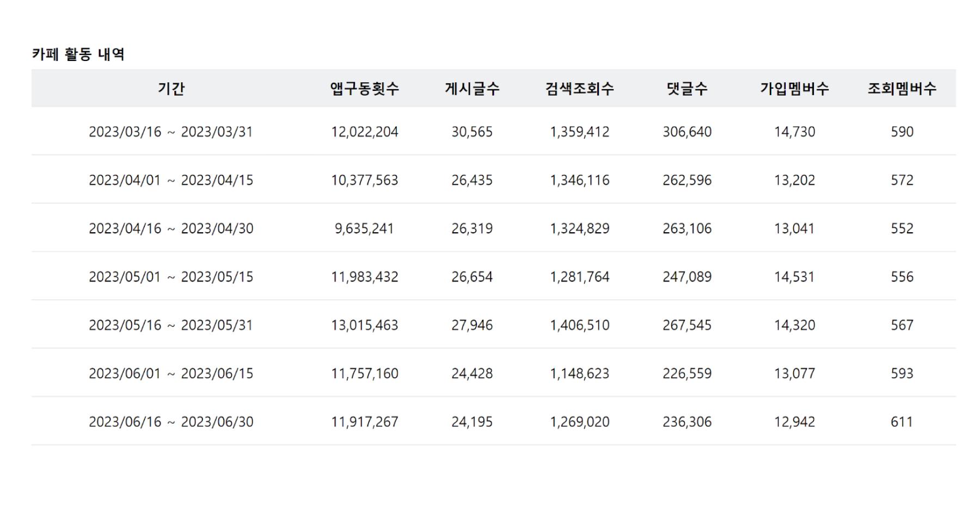Viewport: 980px width, 513px height.
Task: Select the 댓글수 column header
Action: (x=687, y=88)
